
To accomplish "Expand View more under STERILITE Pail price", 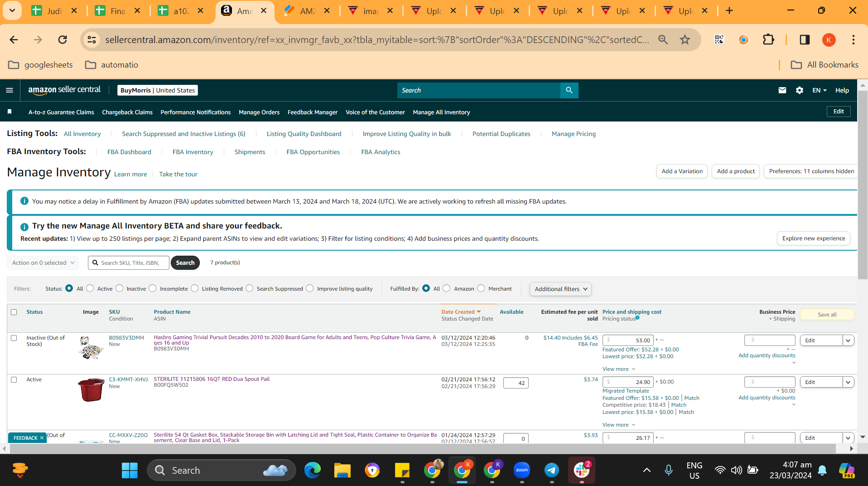I will click(619, 425).
